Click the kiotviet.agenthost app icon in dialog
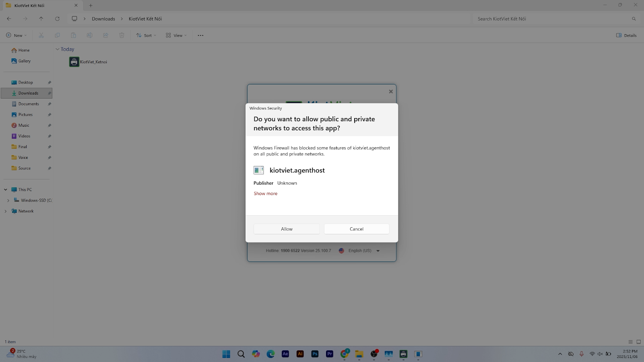644x362 pixels. (259, 170)
